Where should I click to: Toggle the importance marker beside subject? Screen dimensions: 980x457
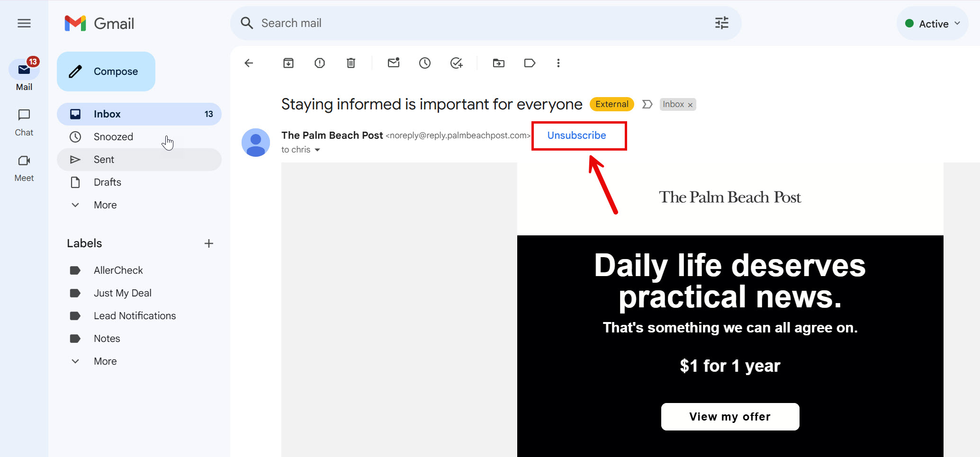pyautogui.click(x=647, y=104)
